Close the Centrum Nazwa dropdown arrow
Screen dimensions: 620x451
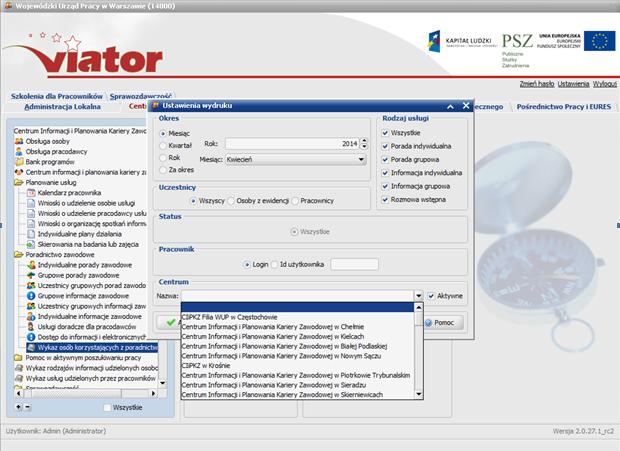(x=419, y=296)
